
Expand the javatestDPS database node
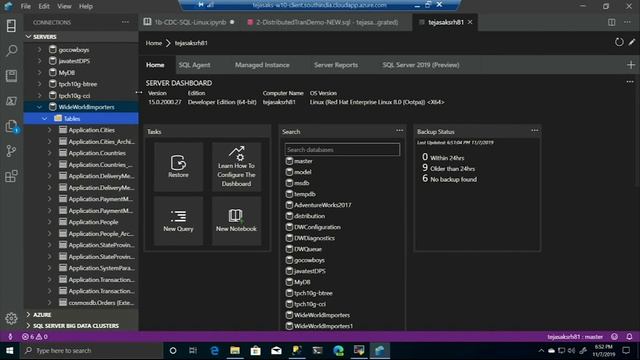tap(40, 61)
